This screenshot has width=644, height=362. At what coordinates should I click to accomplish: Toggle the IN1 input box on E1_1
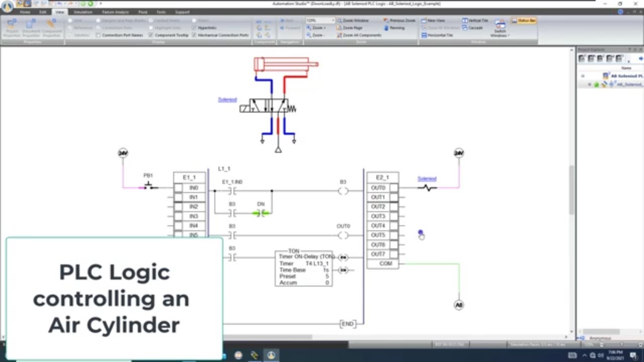coord(178,198)
